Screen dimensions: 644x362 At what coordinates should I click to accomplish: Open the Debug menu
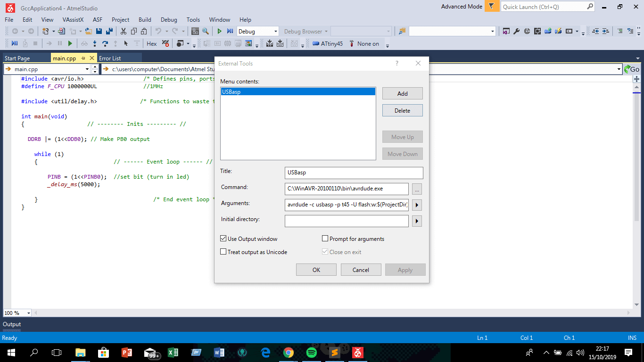pos(169,20)
